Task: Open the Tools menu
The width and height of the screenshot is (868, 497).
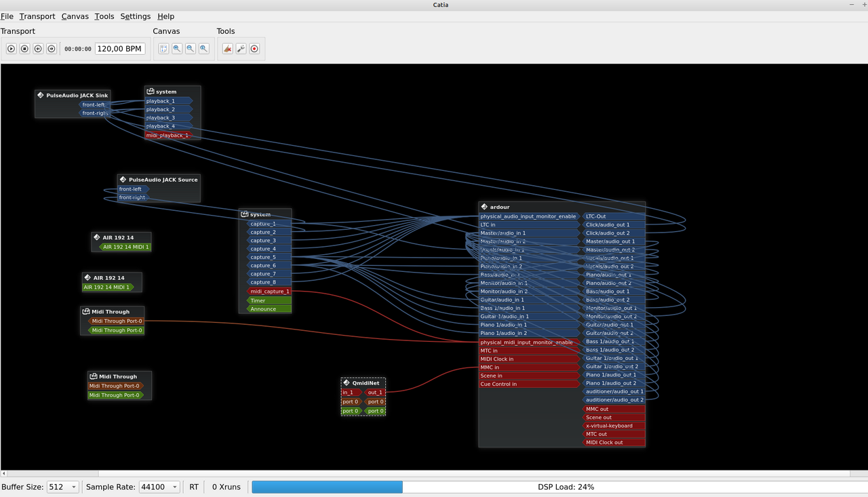Action: pyautogui.click(x=104, y=16)
